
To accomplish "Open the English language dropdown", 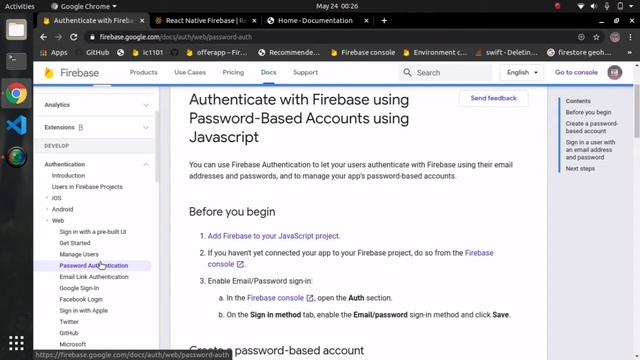I will (x=522, y=73).
